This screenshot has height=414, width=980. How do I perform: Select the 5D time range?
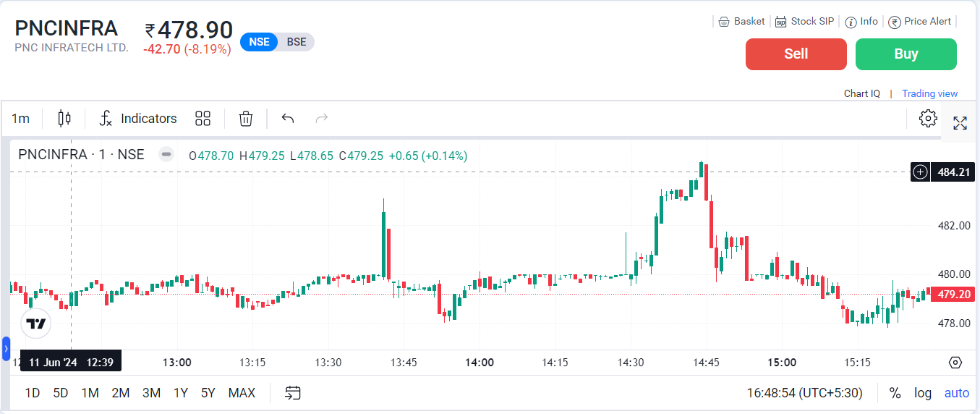[61, 393]
